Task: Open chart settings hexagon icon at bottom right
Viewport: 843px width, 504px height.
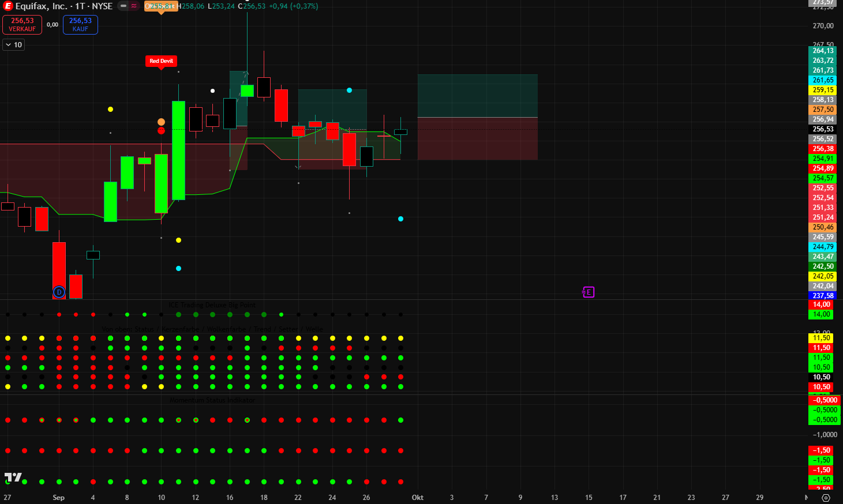Action: 826,498
